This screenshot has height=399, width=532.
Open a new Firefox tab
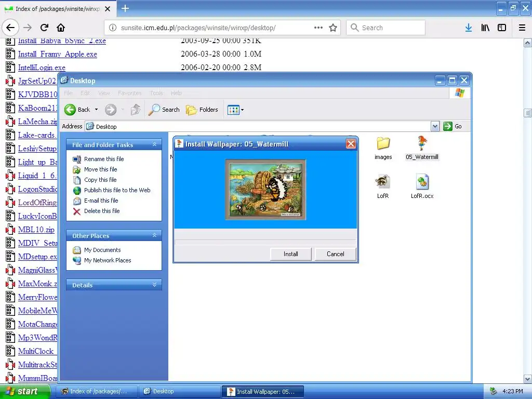point(125,8)
